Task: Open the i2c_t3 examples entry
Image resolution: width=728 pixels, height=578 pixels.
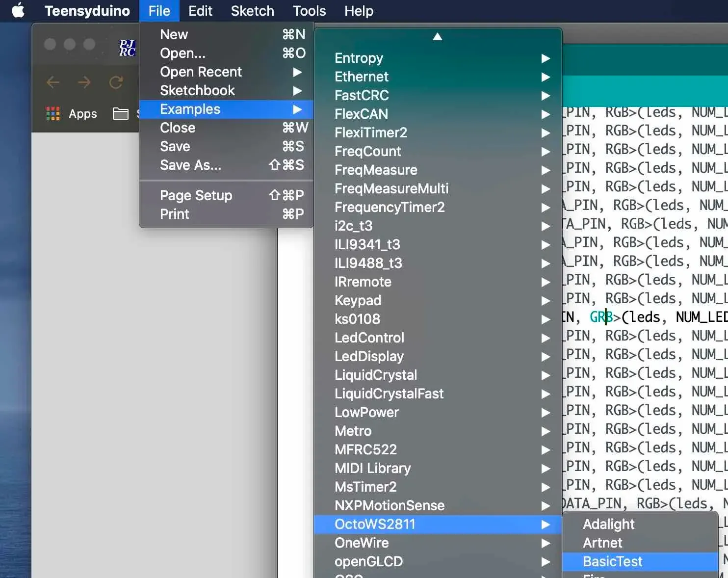Action: click(438, 226)
